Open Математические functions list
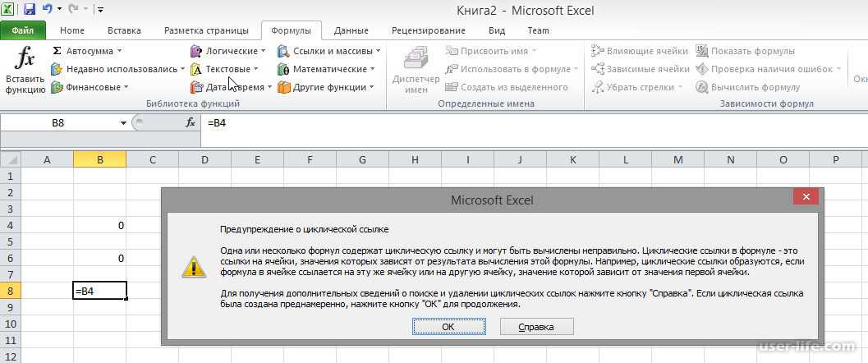 click(326, 69)
